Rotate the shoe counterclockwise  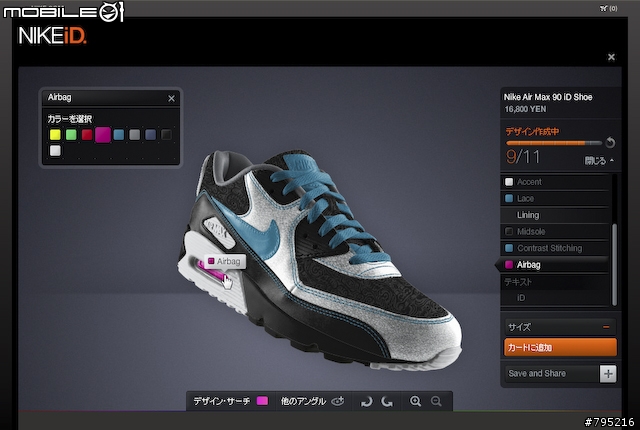pos(387,401)
